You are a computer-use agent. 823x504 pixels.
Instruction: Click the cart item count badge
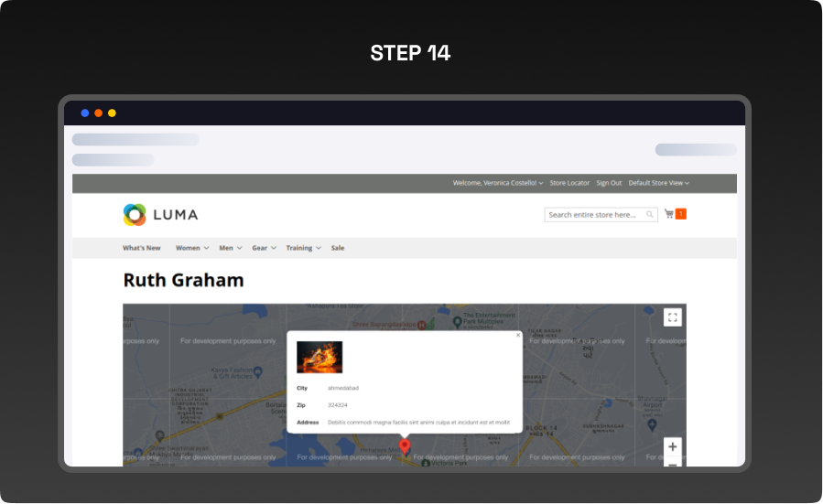(681, 214)
